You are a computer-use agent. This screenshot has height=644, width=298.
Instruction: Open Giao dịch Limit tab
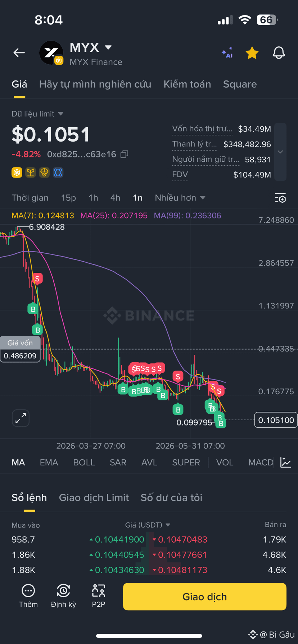point(94,498)
